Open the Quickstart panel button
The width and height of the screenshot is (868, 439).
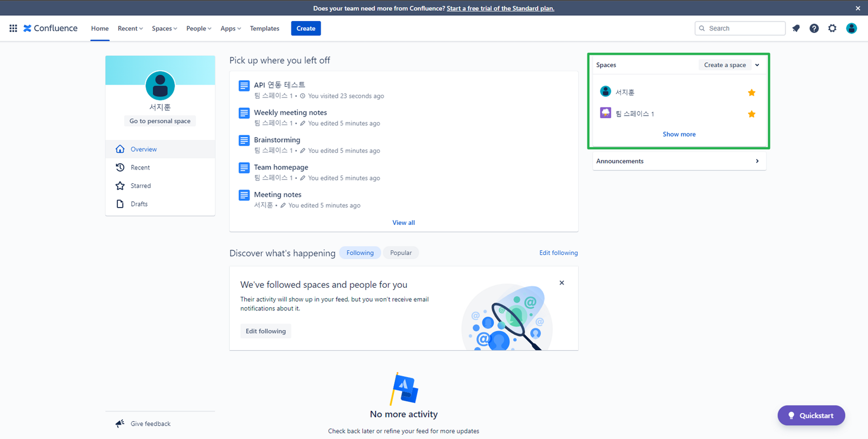(811, 416)
